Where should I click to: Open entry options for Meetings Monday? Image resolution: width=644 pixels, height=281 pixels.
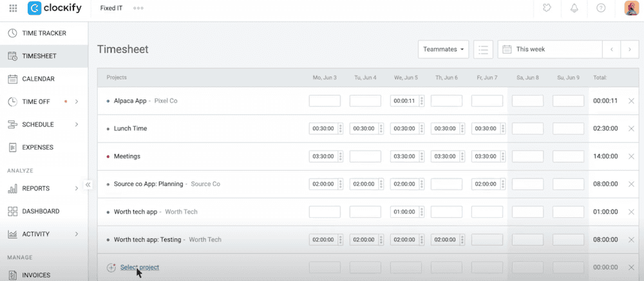340,157
